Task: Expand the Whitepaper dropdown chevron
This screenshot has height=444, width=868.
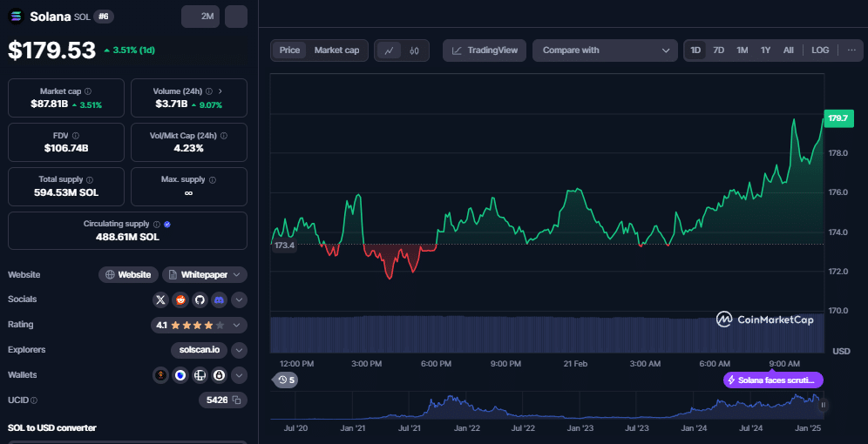Action: point(238,275)
